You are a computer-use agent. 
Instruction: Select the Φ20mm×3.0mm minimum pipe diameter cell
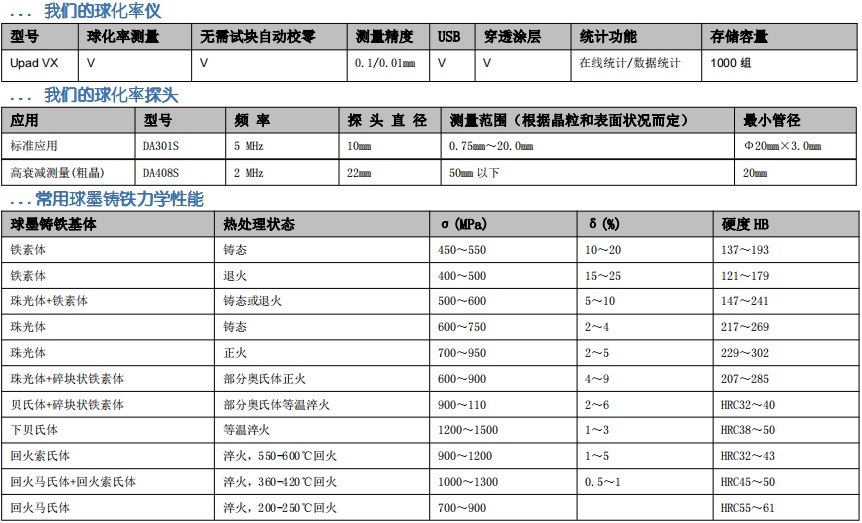[x=782, y=146]
